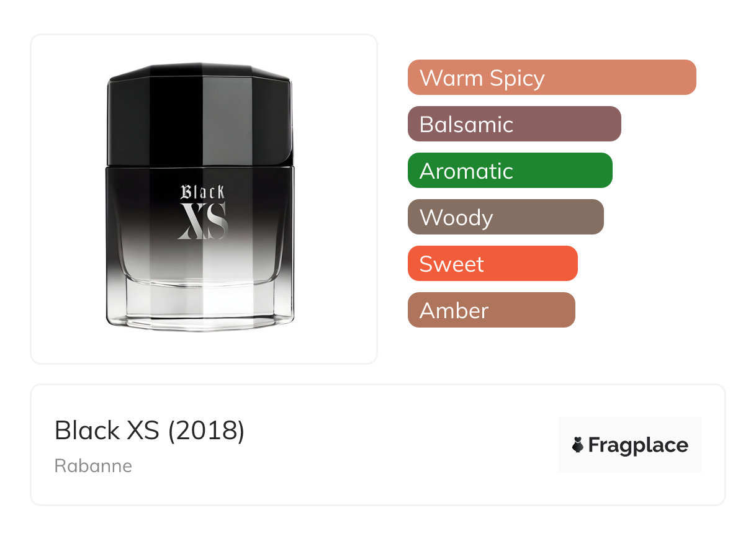Click the large S letter on bottle

coord(218,221)
